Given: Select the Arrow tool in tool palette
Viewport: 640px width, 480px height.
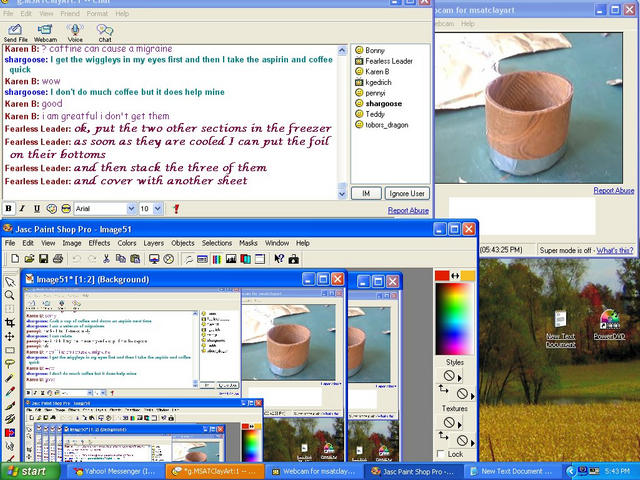Looking at the screenshot, I should coord(9,282).
